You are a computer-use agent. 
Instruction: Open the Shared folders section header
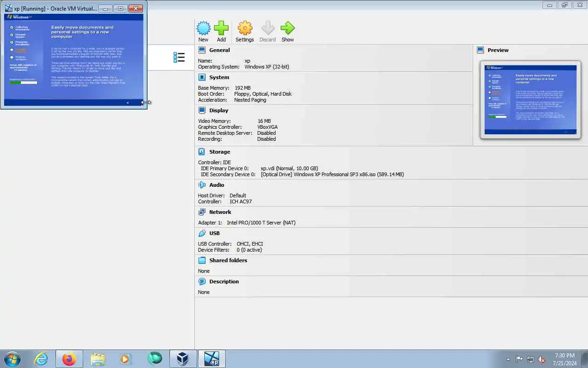click(228, 260)
